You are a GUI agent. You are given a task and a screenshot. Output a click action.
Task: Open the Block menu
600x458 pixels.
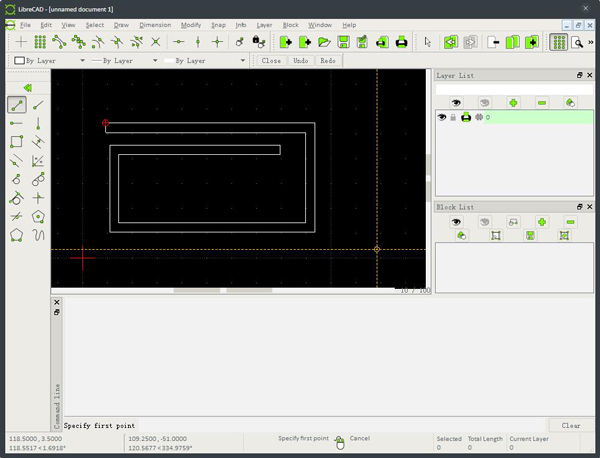tap(290, 25)
